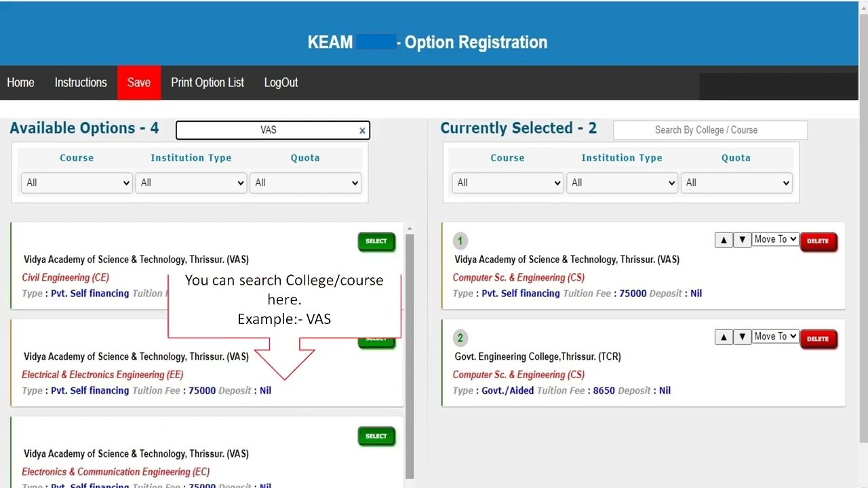The width and height of the screenshot is (868, 488).
Task: Click Electronics & Communication Engineering (EC) text
Action: click(x=116, y=472)
